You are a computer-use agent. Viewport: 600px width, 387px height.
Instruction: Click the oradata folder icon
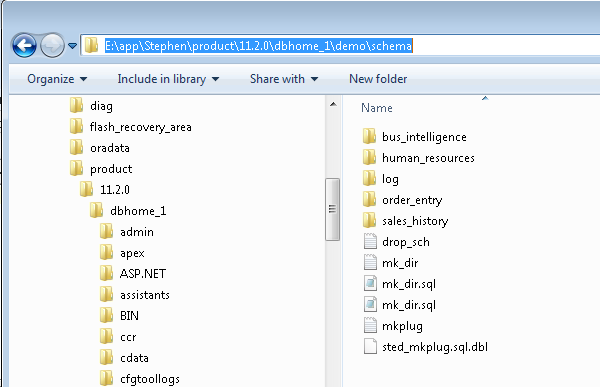pos(77,147)
